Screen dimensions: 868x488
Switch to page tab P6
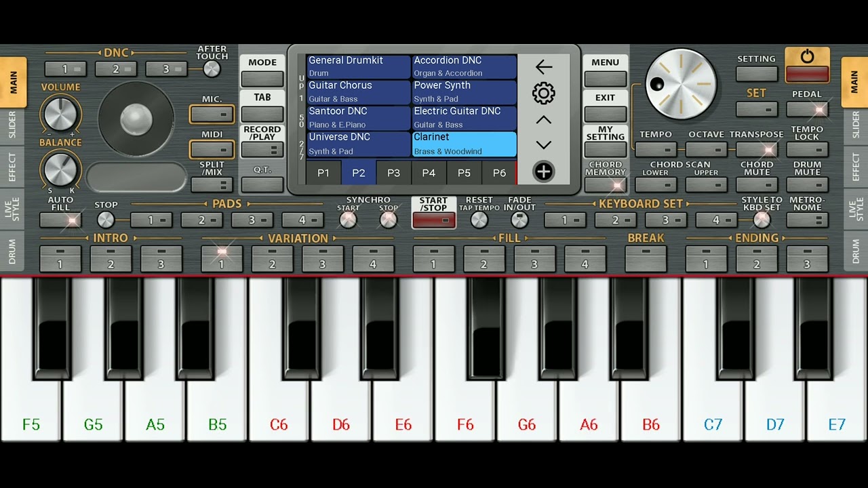(x=499, y=173)
